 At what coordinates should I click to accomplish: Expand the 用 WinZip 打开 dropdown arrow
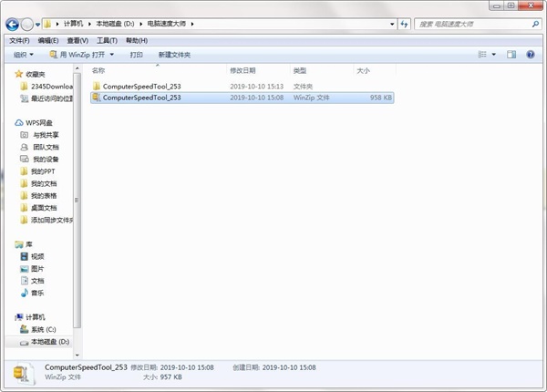tap(111, 55)
